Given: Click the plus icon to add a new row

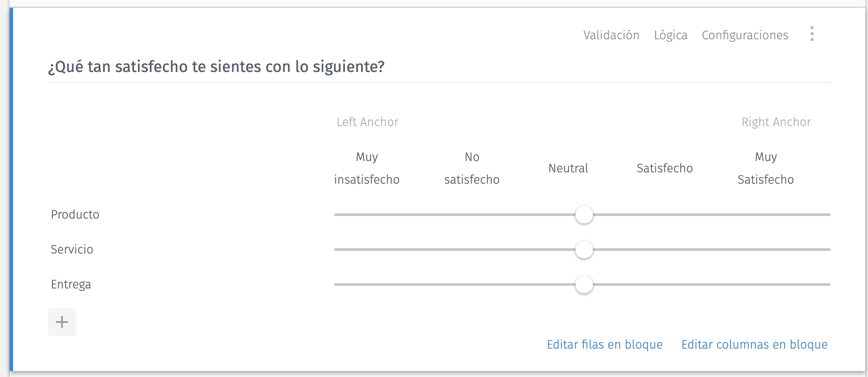Looking at the screenshot, I should [x=62, y=322].
